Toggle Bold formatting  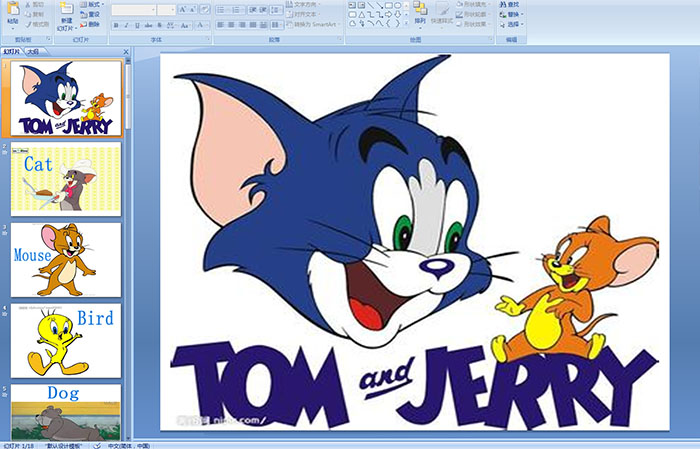116,25
